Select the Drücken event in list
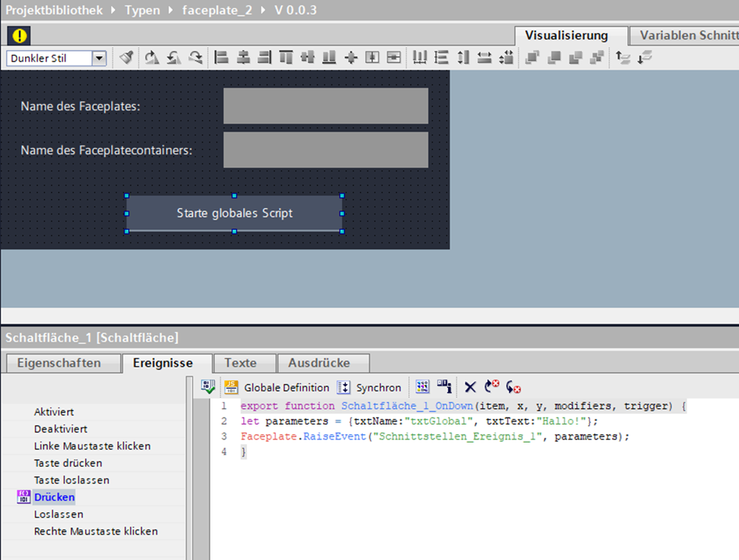Image resolution: width=739 pixels, height=560 pixels. tap(55, 497)
